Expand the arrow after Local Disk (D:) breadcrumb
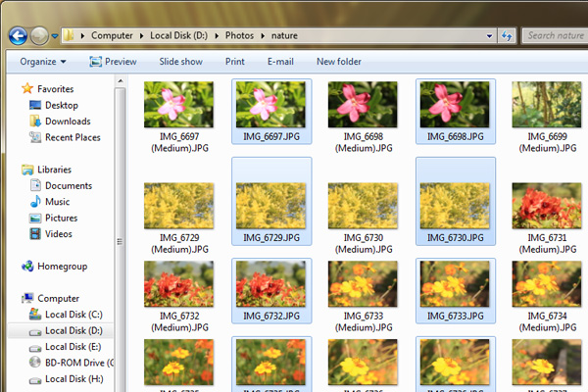This screenshot has height=392, width=588. pyautogui.click(x=217, y=36)
